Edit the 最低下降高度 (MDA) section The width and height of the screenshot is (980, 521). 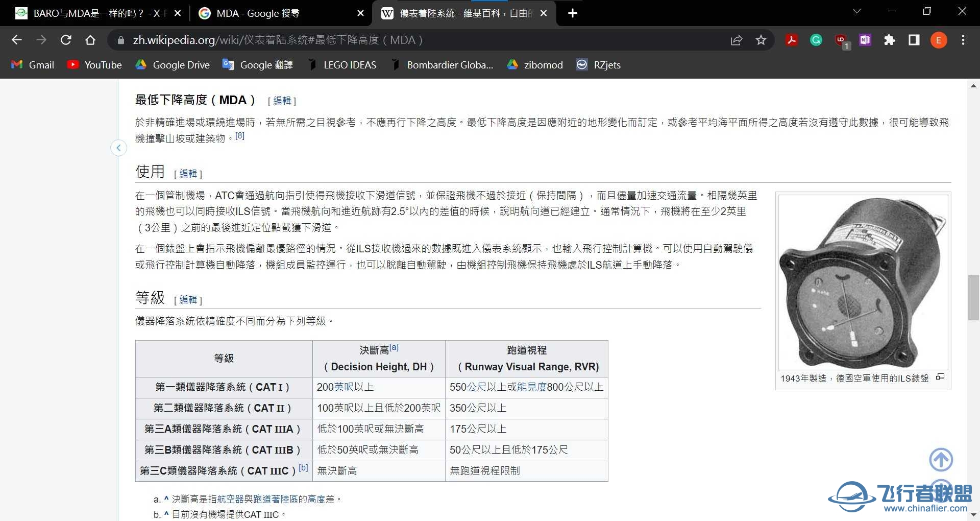[x=282, y=101]
